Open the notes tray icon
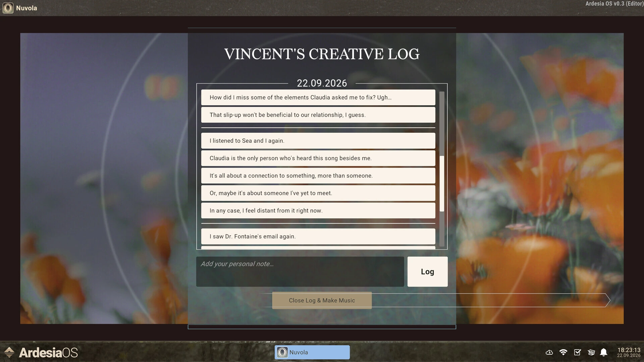This screenshot has width=644, height=362. pos(591,352)
